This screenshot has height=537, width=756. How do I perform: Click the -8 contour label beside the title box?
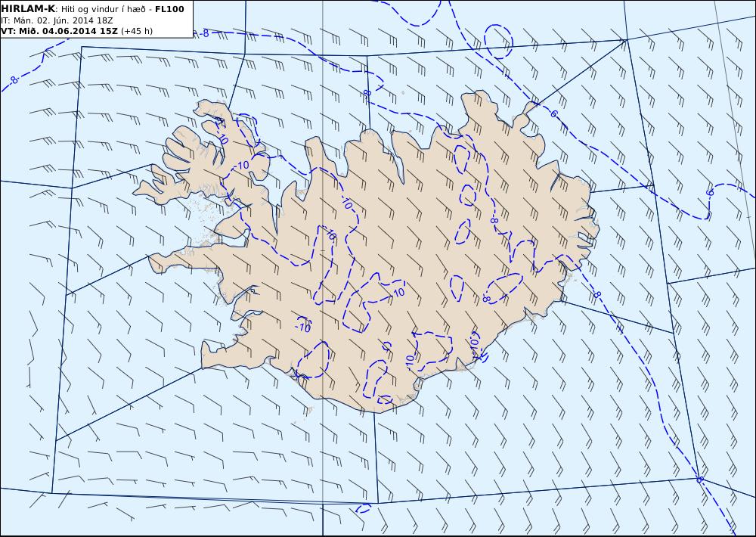pyautogui.click(x=204, y=33)
